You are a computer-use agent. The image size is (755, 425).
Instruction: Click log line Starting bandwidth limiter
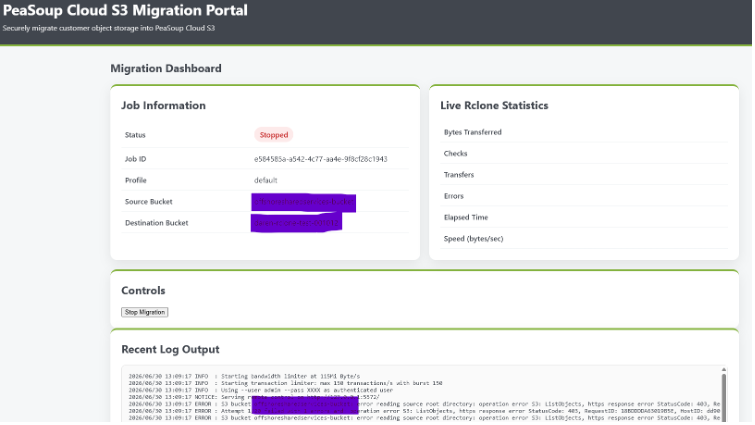[x=244, y=377]
